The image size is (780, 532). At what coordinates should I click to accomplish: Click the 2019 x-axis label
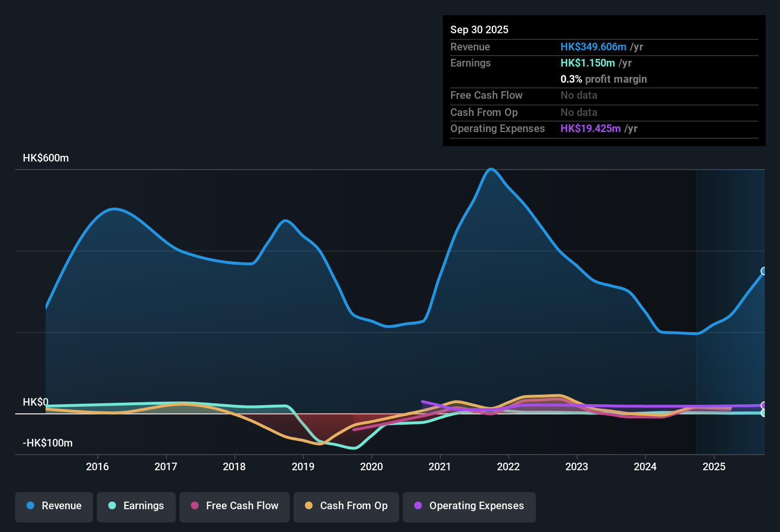point(303,466)
